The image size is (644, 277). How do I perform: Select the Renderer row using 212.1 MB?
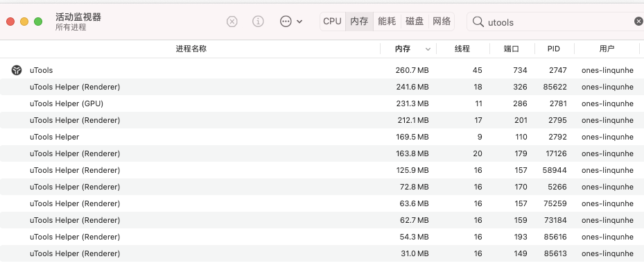322,120
